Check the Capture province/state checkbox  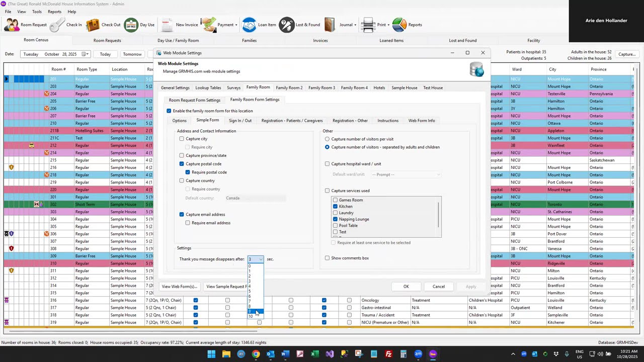point(182,155)
